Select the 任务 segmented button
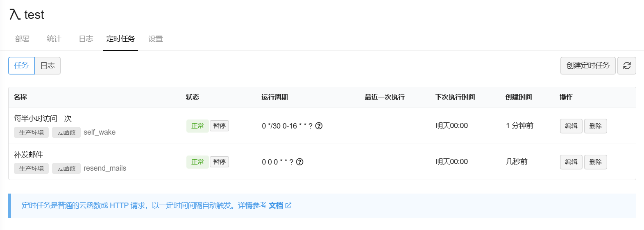The width and height of the screenshot is (644, 230). 21,65
